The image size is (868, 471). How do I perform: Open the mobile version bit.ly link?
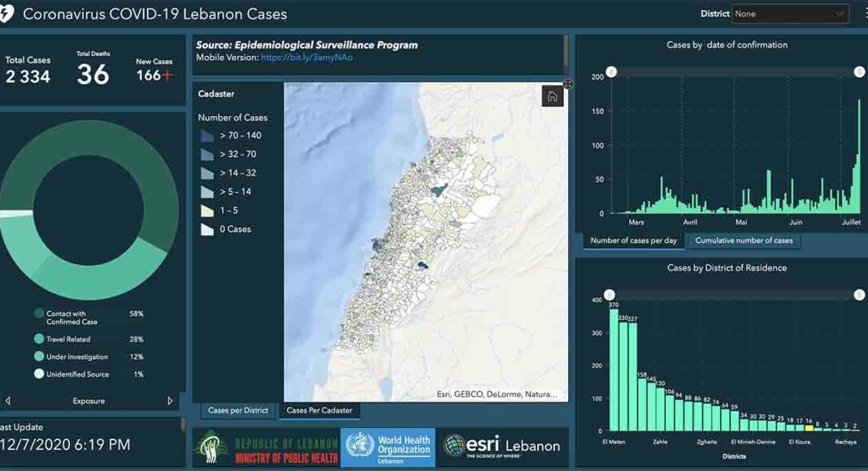(306, 58)
